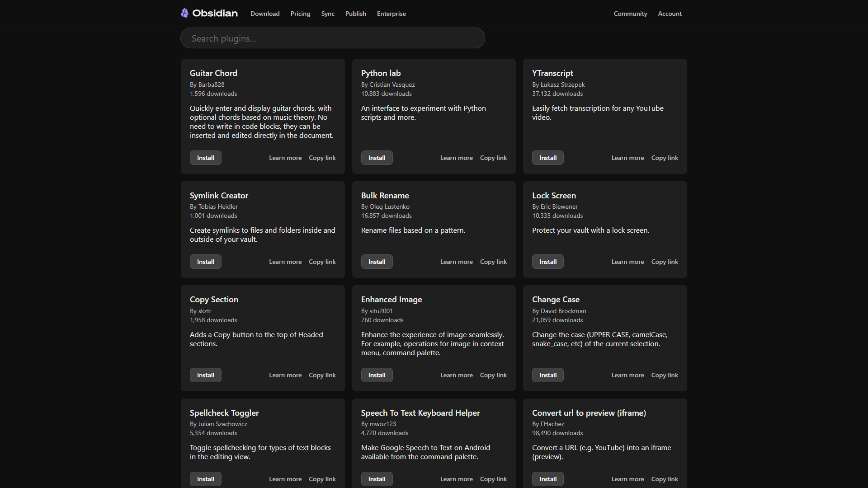Learn more about Spellcheck Toggler
This screenshot has width=868, height=488.
[285, 479]
